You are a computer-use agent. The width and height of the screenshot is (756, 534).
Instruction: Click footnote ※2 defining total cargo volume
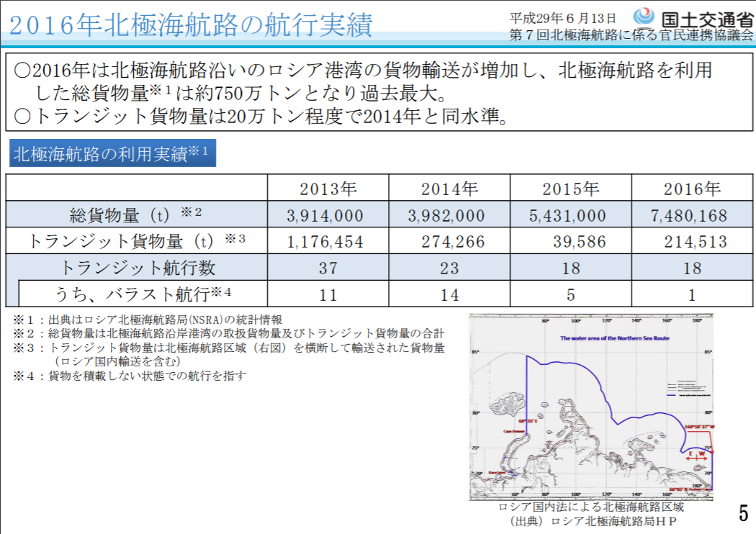tap(228, 333)
